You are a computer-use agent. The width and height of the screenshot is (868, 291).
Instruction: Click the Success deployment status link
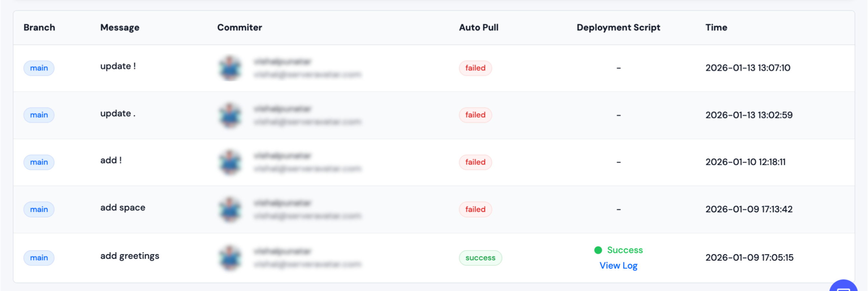[x=624, y=250]
